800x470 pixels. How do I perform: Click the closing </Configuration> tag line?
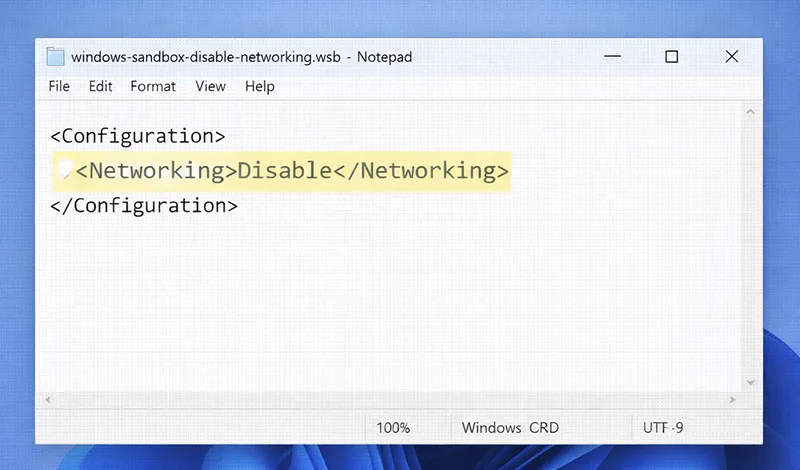click(x=144, y=206)
